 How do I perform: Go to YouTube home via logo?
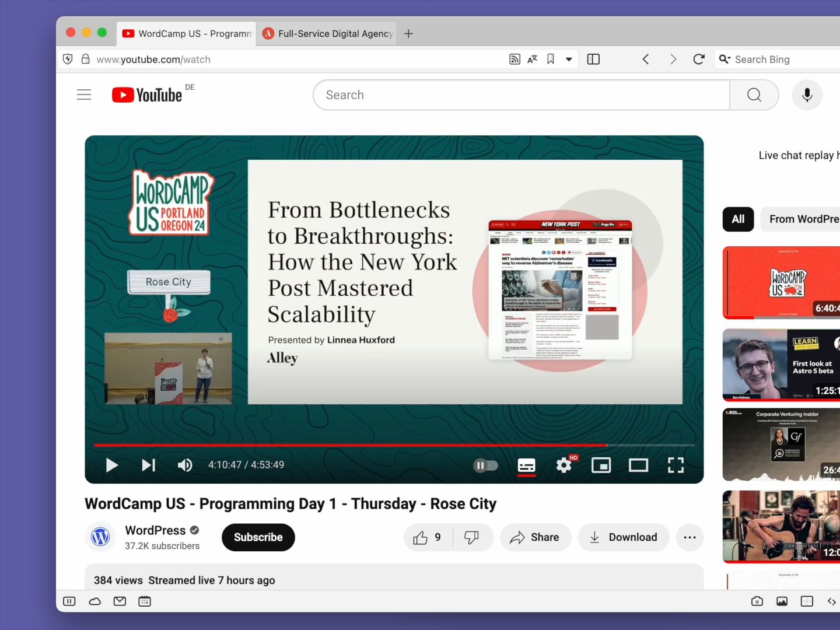point(147,94)
